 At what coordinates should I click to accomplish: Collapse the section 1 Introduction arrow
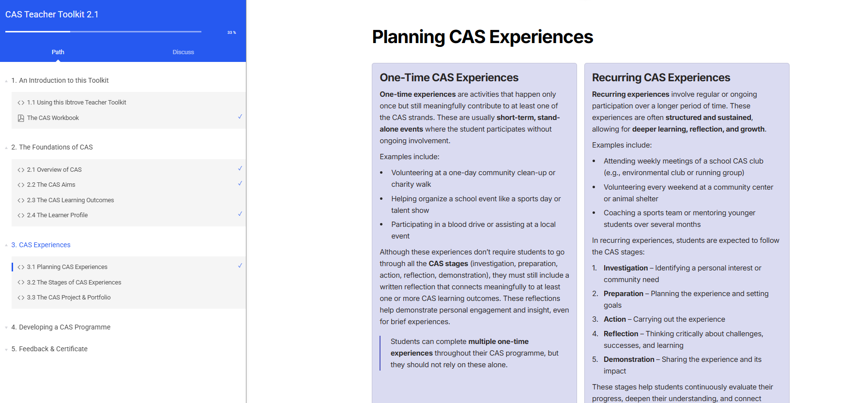(x=6, y=81)
